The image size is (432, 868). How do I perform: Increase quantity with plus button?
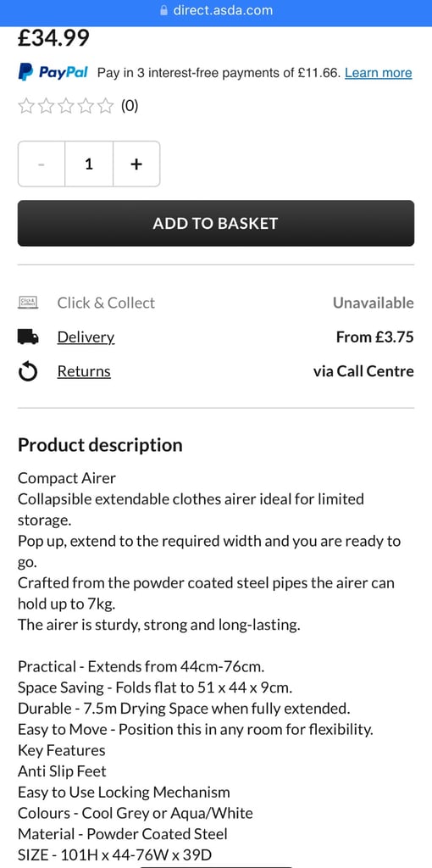click(x=136, y=164)
